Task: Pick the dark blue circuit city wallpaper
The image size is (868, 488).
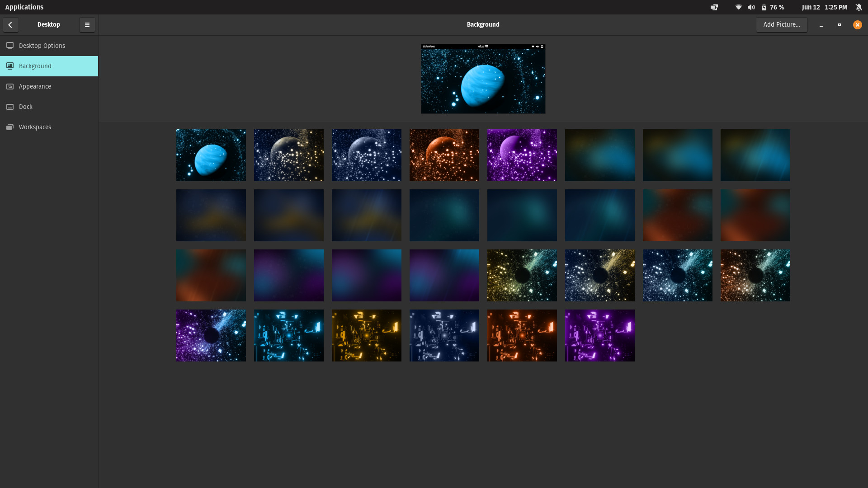Action: coord(444,335)
